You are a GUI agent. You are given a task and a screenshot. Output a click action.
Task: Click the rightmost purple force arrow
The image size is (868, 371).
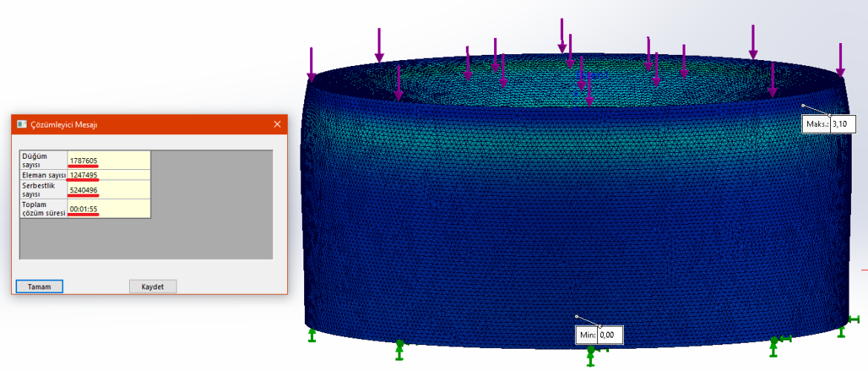point(841,60)
